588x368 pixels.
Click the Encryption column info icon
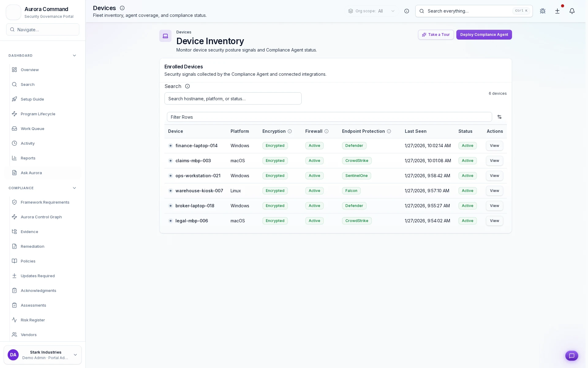(x=290, y=131)
